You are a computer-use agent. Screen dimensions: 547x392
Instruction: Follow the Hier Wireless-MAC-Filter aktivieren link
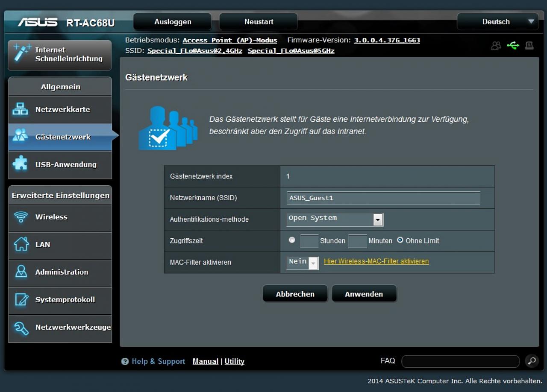pyautogui.click(x=376, y=261)
